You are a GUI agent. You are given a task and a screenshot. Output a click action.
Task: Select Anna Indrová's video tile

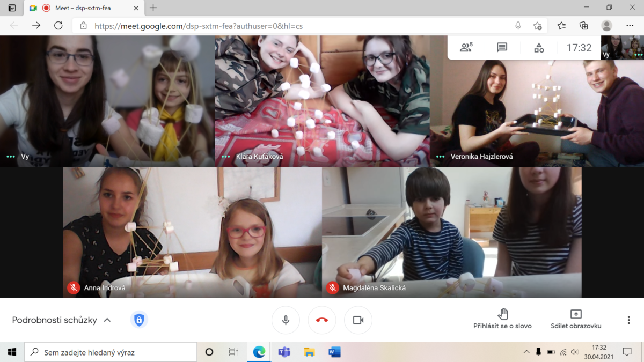pos(193,232)
